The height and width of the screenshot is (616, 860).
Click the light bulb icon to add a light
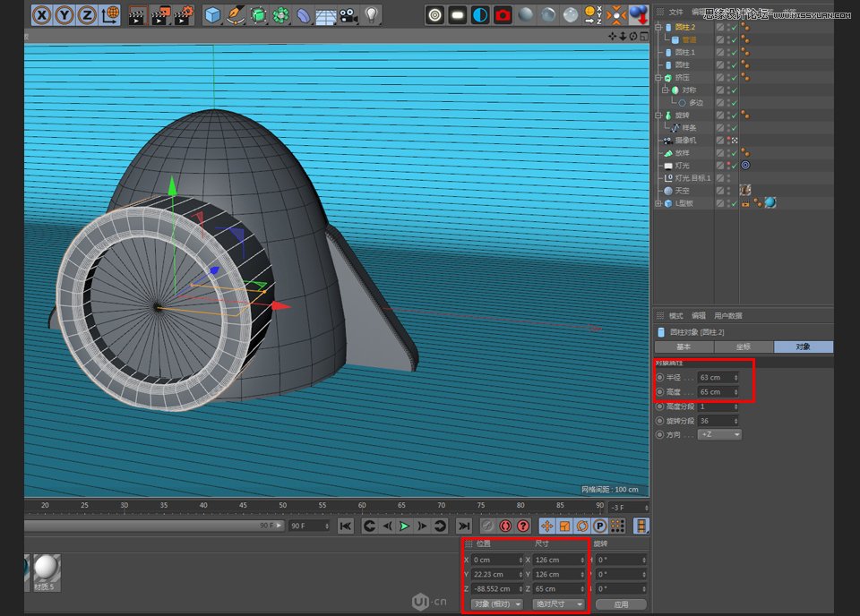point(372,14)
